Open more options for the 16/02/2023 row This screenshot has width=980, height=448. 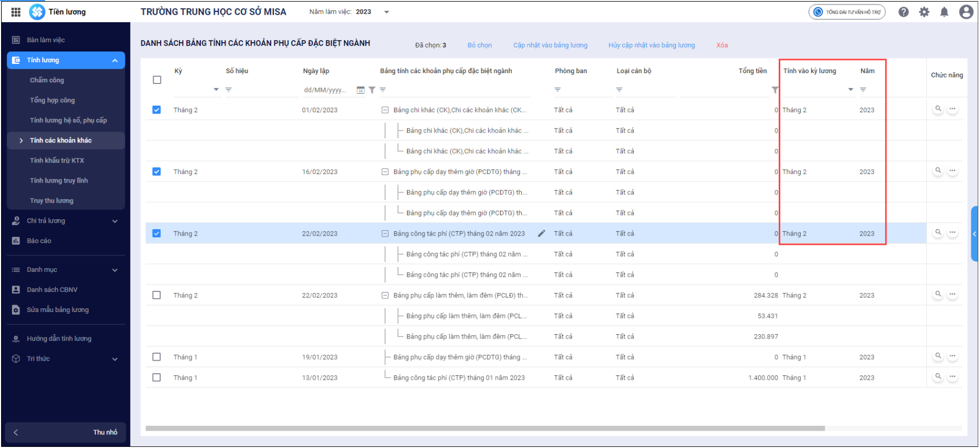952,171
